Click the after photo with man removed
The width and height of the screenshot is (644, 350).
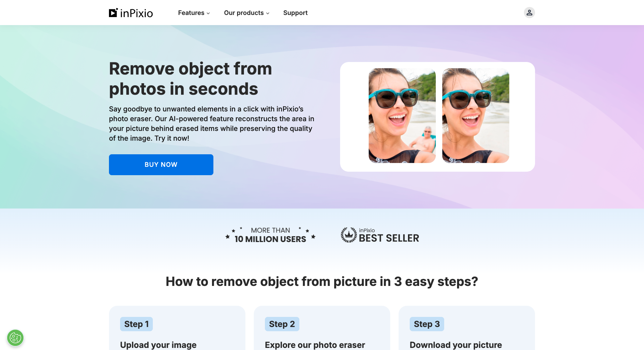tap(476, 116)
